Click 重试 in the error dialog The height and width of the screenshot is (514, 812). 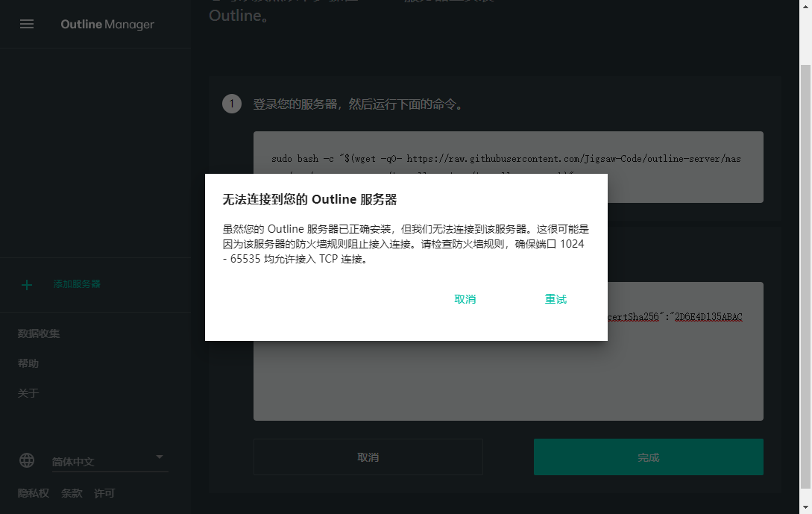556,299
